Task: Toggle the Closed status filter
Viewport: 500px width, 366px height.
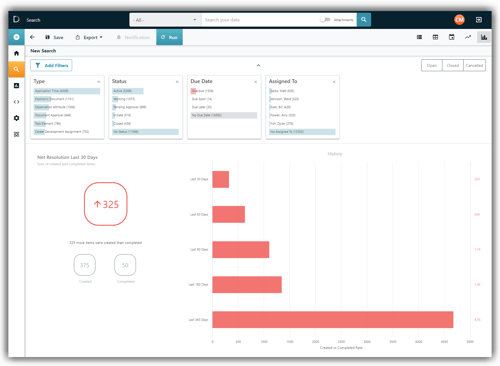Action: pos(453,65)
